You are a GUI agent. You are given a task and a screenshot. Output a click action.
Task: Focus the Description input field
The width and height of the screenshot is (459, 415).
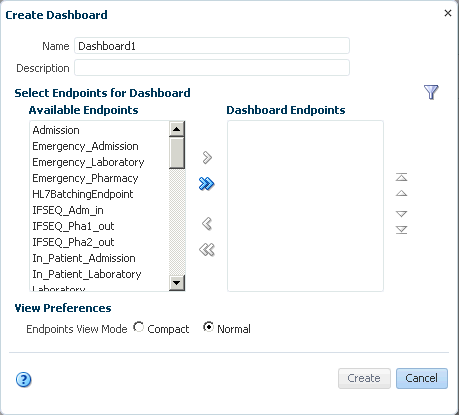tap(212, 68)
